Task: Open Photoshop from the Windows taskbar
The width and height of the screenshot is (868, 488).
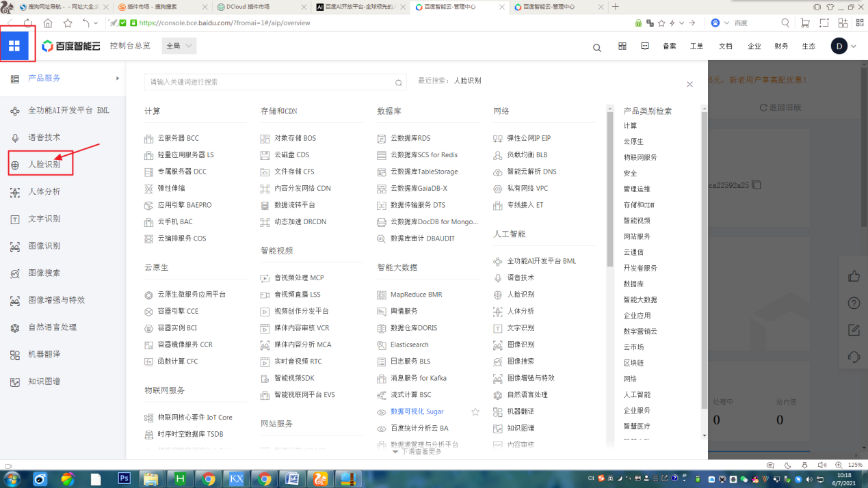Action: pyautogui.click(x=124, y=478)
